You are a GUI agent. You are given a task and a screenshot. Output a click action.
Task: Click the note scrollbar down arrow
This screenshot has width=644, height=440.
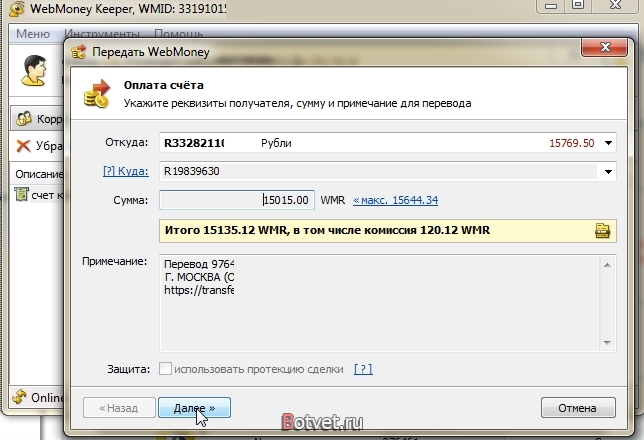(607, 343)
